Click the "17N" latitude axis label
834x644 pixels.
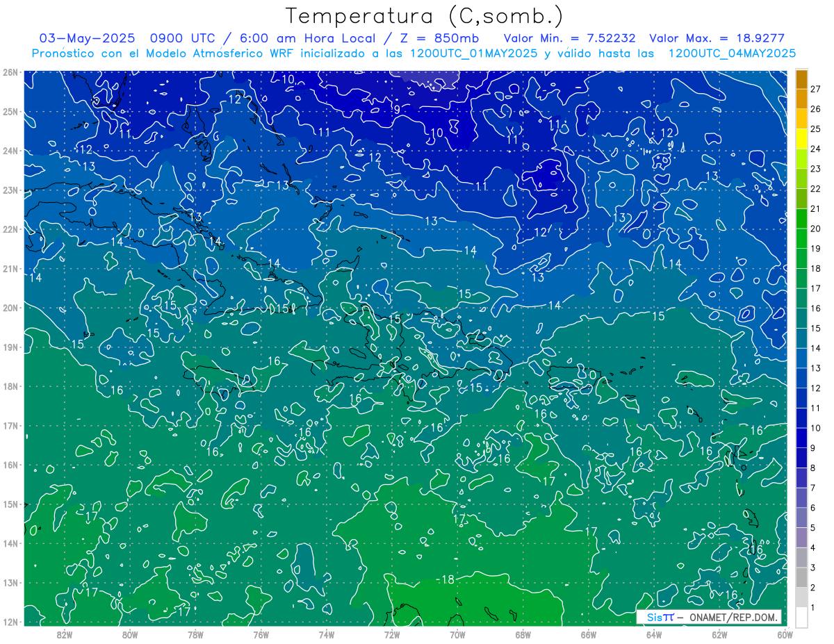pos(10,425)
